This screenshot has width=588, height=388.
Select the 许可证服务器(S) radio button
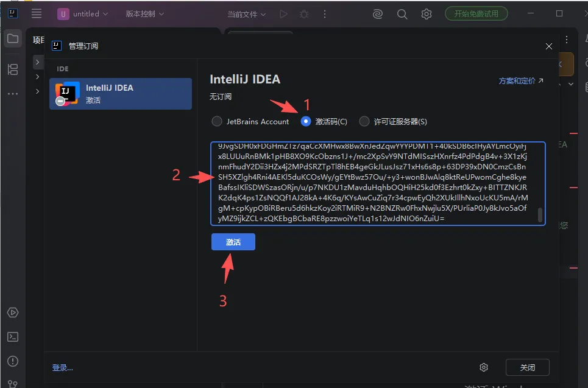[x=364, y=121]
